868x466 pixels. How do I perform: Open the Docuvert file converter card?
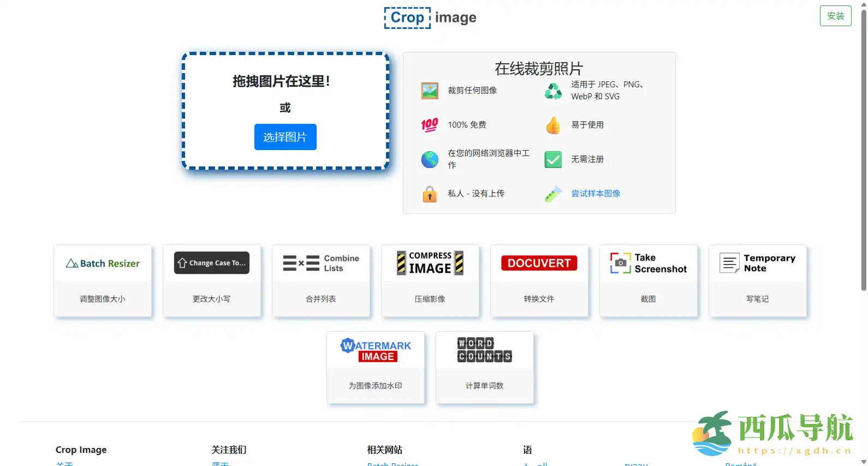[x=539, y=280]
